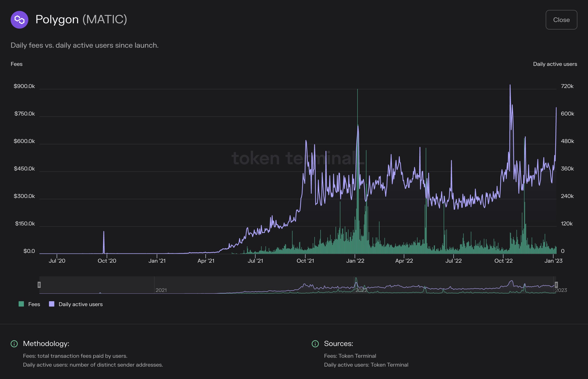Click the Polygon logo icon
This screenshot has height=379, width=588.
tap(20, 20)
